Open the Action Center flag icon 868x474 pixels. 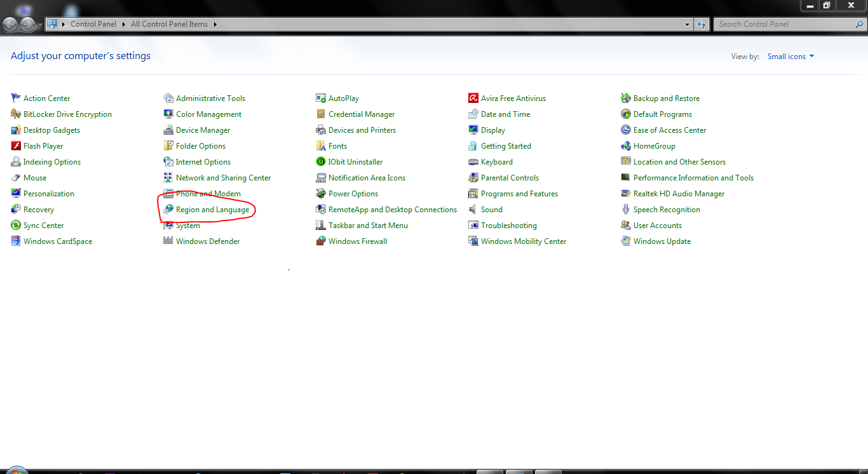click(16, 98)
